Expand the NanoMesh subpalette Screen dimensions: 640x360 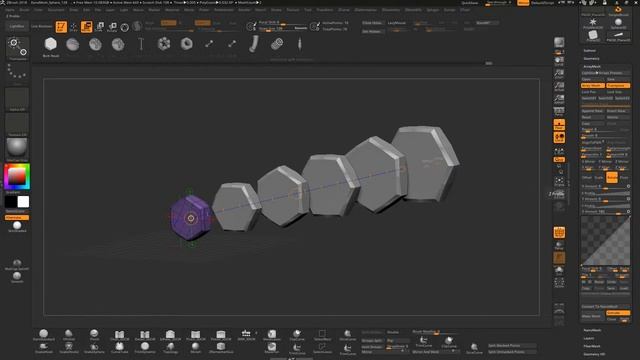592,330
